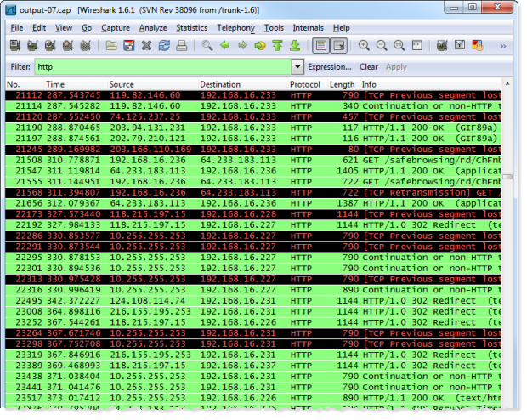Open capture options icon
This screenshot has height=420, width=527.
[32, 45]
